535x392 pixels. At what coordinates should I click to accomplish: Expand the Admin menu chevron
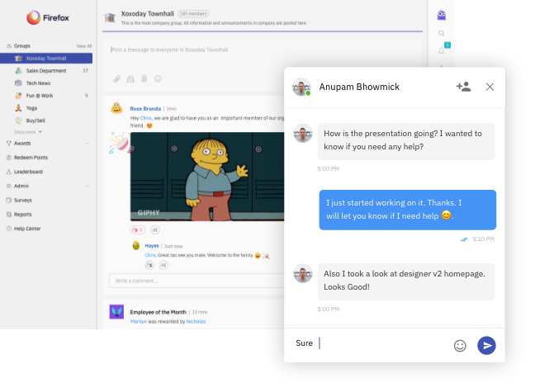87,186
